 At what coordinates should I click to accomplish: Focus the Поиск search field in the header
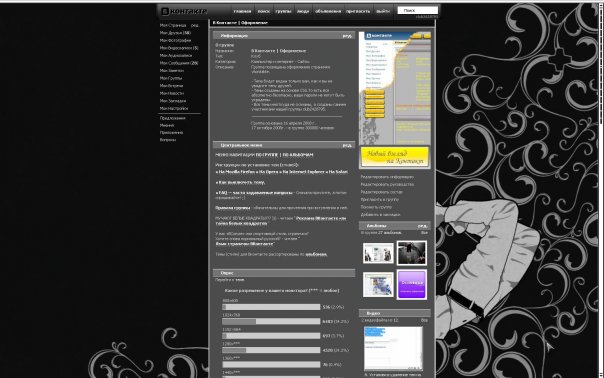pyautogui.click(x=418, y=10)
